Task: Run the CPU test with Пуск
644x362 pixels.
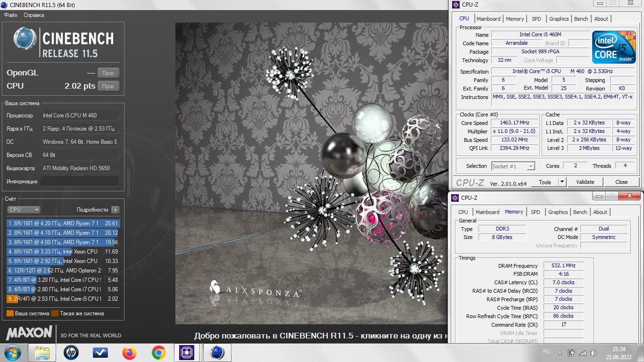Action: pyautogui.click(x=108, y=86)
